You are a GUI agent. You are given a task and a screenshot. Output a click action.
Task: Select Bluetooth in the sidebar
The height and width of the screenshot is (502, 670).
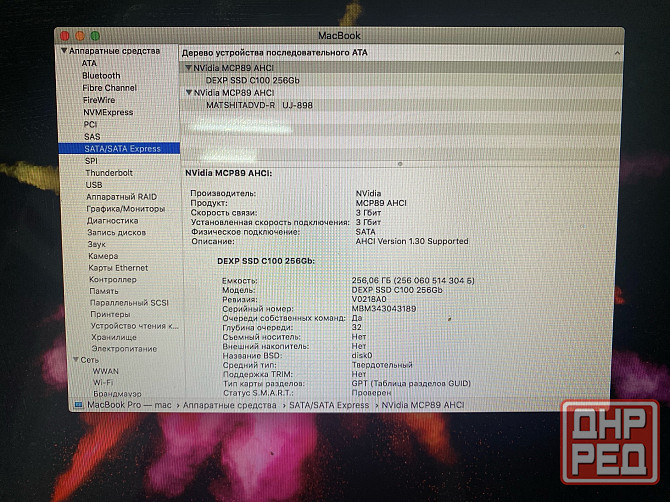[x=101, y=76]
